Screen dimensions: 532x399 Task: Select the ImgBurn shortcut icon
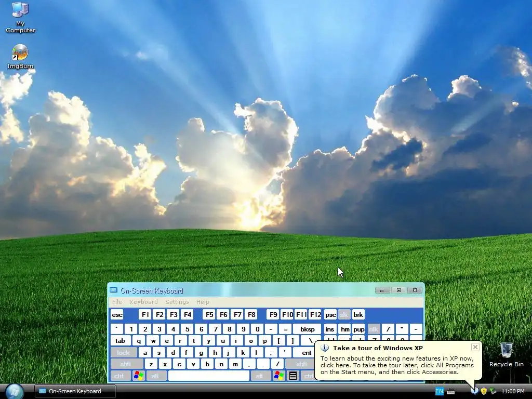[20, 56]
